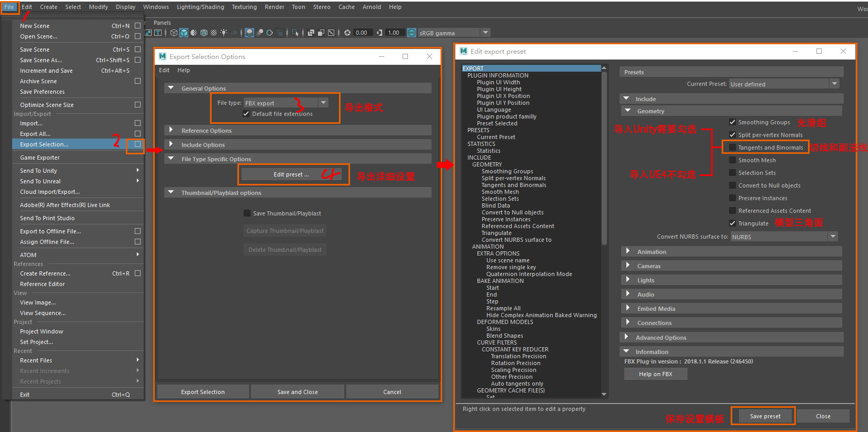The image size is (868, 432).
Task: Toggle X-ray display icon
Action: pos(311,33)
